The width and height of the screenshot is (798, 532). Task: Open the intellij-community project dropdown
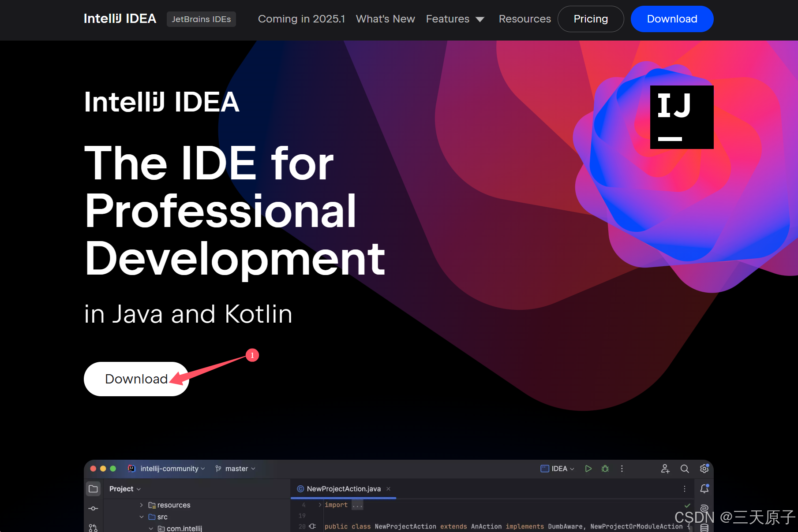click(x=172, y=469)
